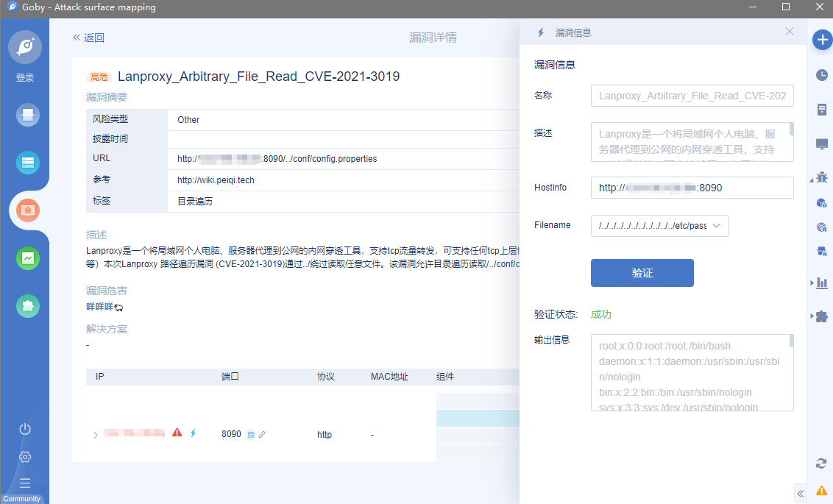Click the blue plus new-scan button
The height and width of the screenshot is (504, 833).
click(822, 40)
